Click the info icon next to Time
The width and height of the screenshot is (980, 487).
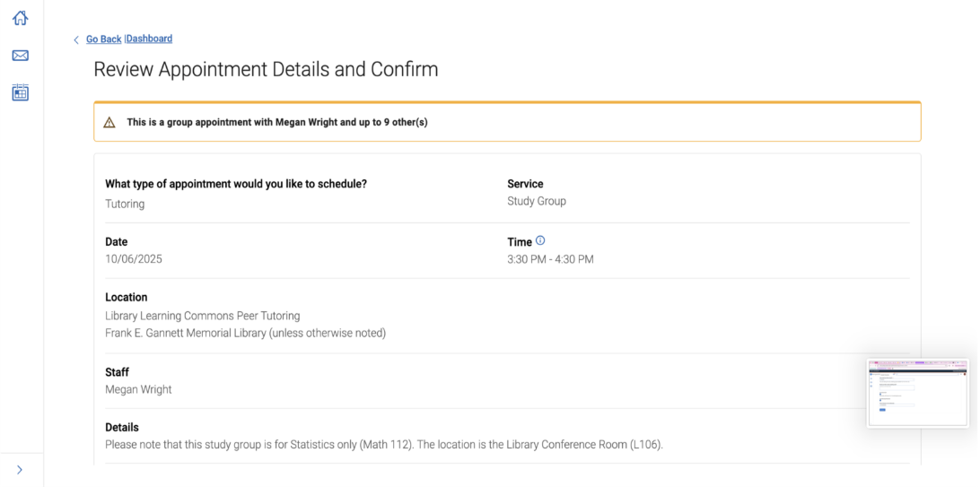(x=540, y=240)
